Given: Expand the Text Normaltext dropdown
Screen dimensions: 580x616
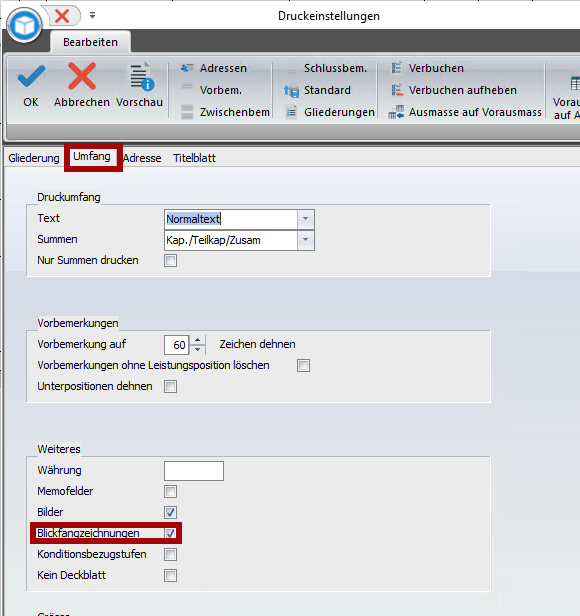Looking at the screenshot, I should (x=306, y=219).
